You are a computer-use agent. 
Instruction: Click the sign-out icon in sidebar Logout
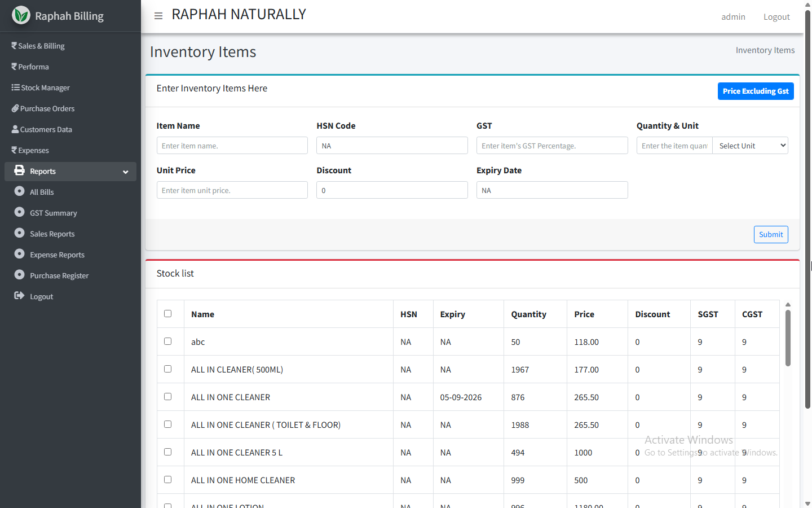pos(20,296)
